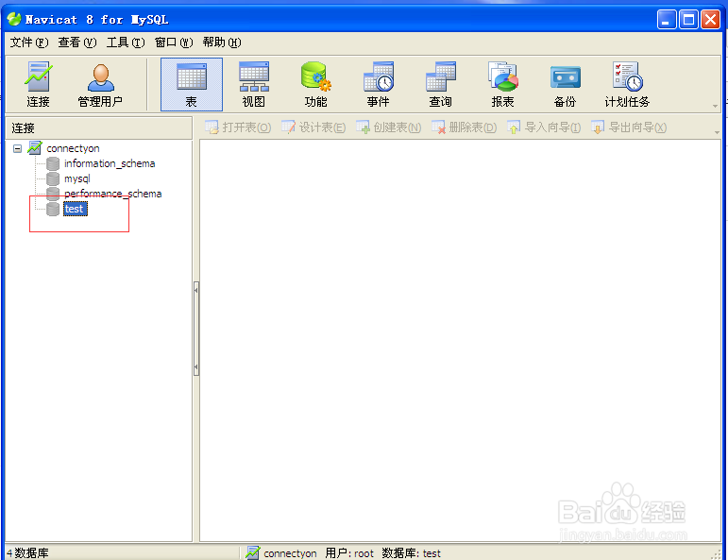Screen dimensions: 728x560
Task: Expand main toolbar overflow arrow
Action: click(x=715, y=107)
